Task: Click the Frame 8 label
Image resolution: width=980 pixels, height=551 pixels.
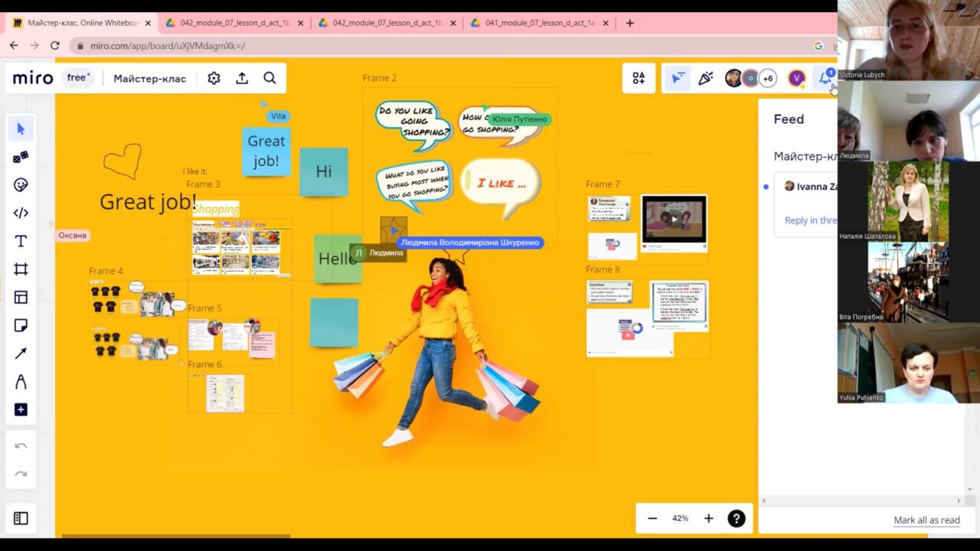Action: (603, 269)
